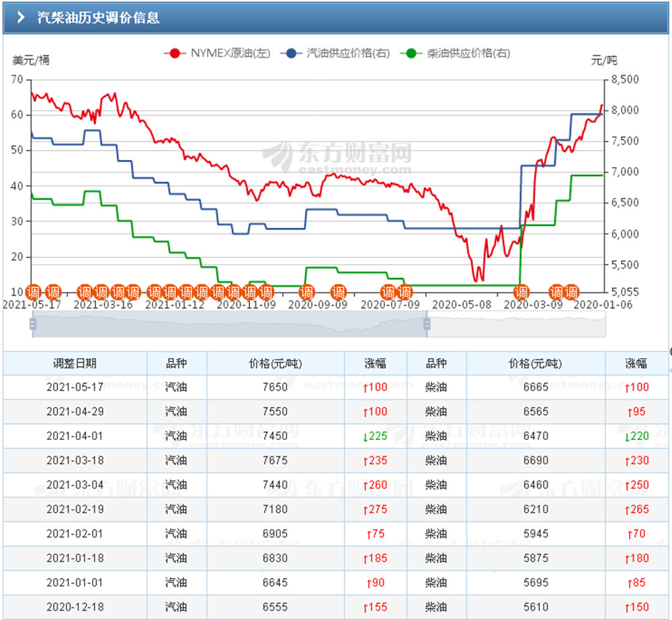Viewport: 672px width, 620px height.
Task: Click the leftmost 调 marker at 2021-05-17
Action: (33, 293)
